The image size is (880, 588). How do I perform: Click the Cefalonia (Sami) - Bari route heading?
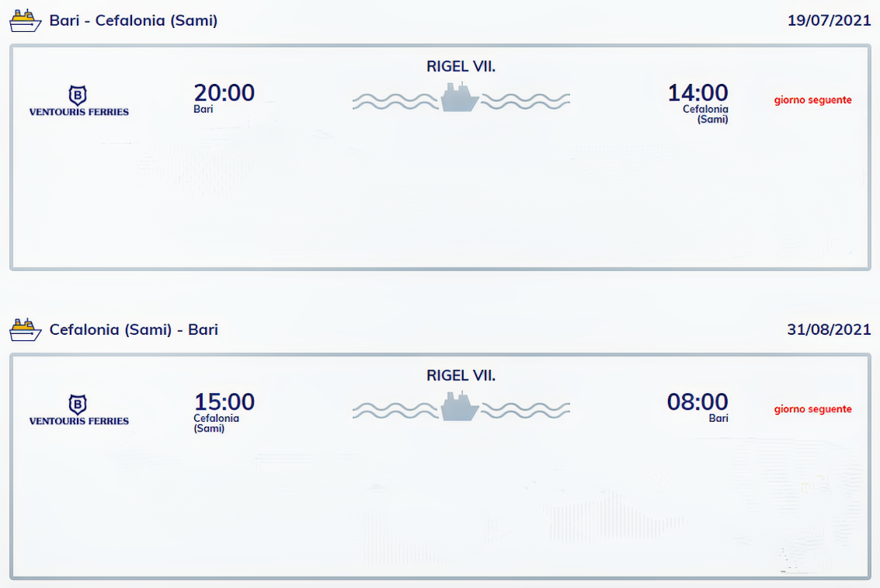pyautogui.click(x=134, y=330)
